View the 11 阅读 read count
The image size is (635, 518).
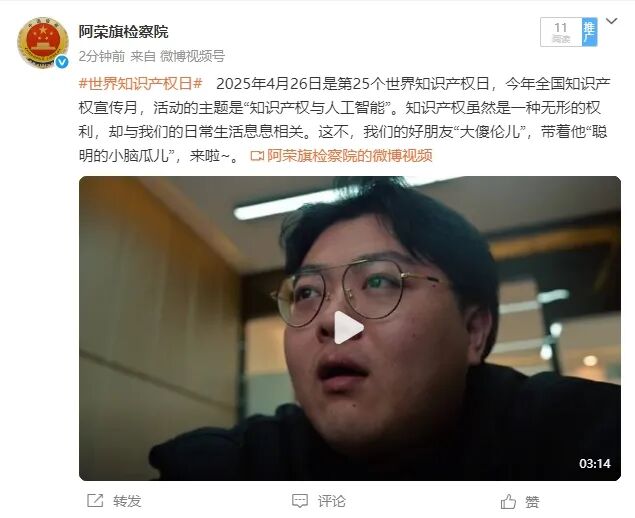tap(561, 32)
